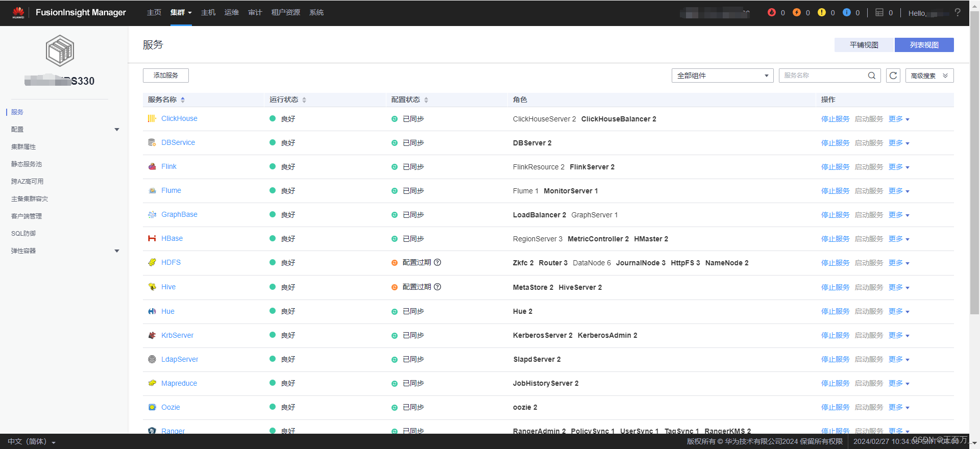Select 客户端管理 in sidebar
980x449 pixels.
pos(27,216)
